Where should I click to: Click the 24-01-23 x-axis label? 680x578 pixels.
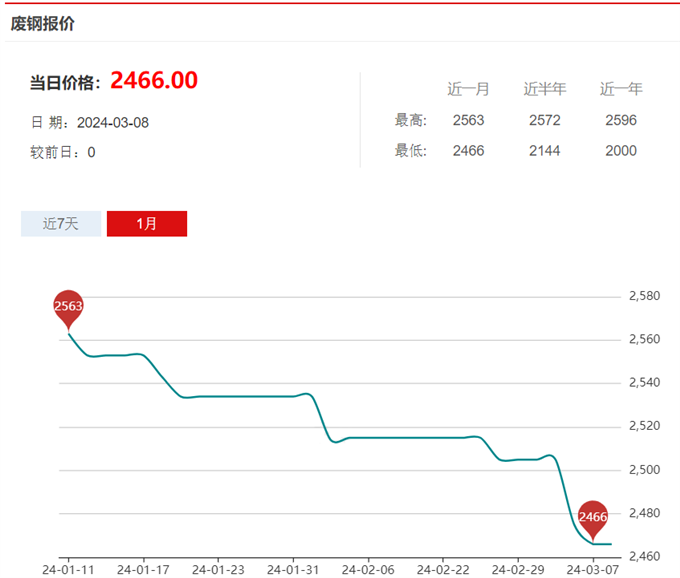click(218, 570)
